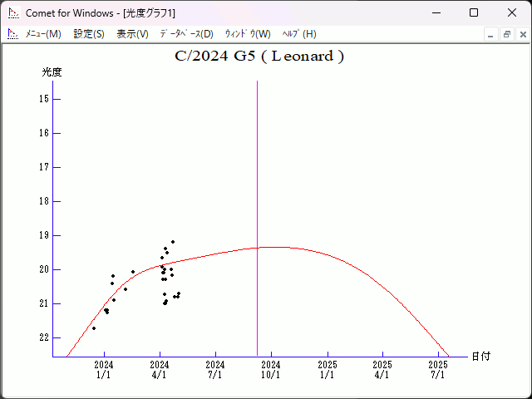Select the 2024 10/1 date tick label
Viewport: 532px width, 399px height.
[x=271, y=369]
